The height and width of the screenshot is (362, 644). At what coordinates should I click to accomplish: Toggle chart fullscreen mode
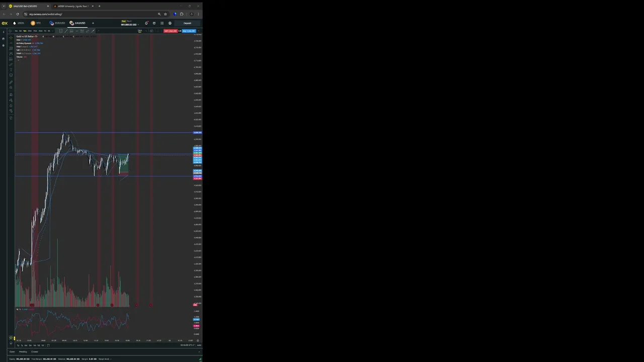tap(158, 31)
